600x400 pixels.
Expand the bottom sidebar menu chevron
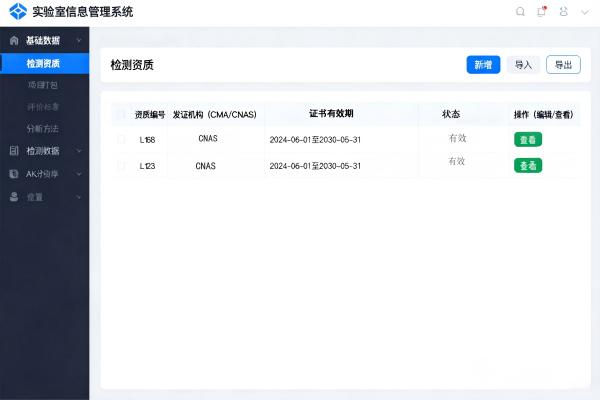point(79,197)
